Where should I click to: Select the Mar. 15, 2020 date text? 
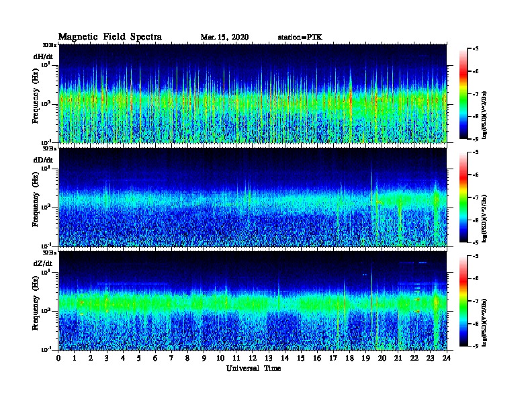[224, 38]
